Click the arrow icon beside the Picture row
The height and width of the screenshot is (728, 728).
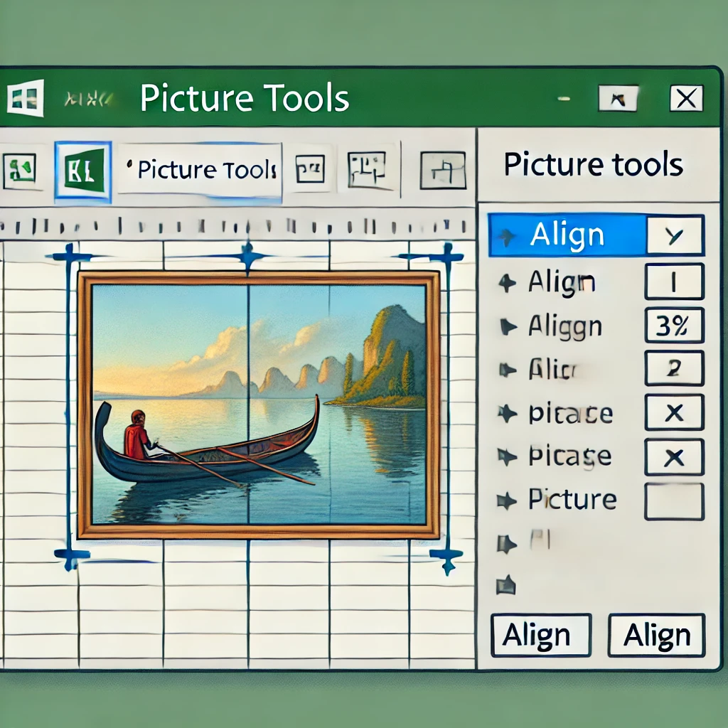tap(506, 501)
